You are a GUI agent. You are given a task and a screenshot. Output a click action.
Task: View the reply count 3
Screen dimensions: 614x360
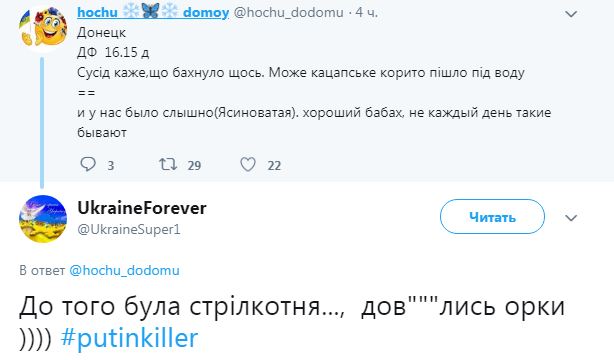[111, 165]
